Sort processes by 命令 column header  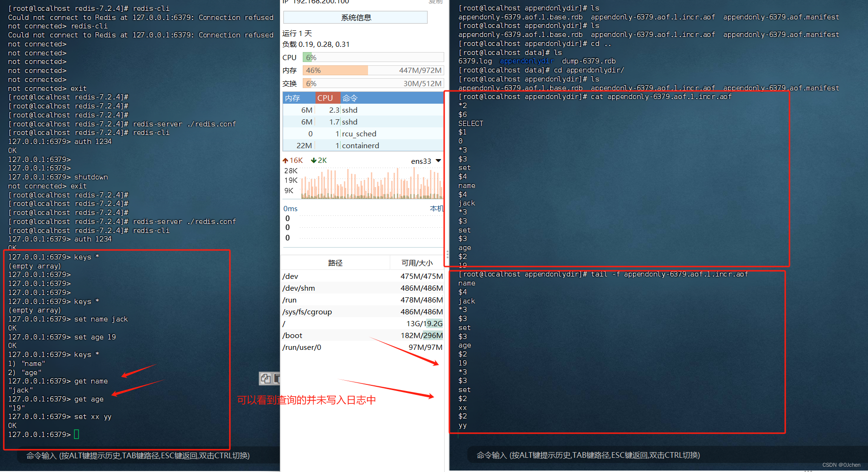pos(392,98)
